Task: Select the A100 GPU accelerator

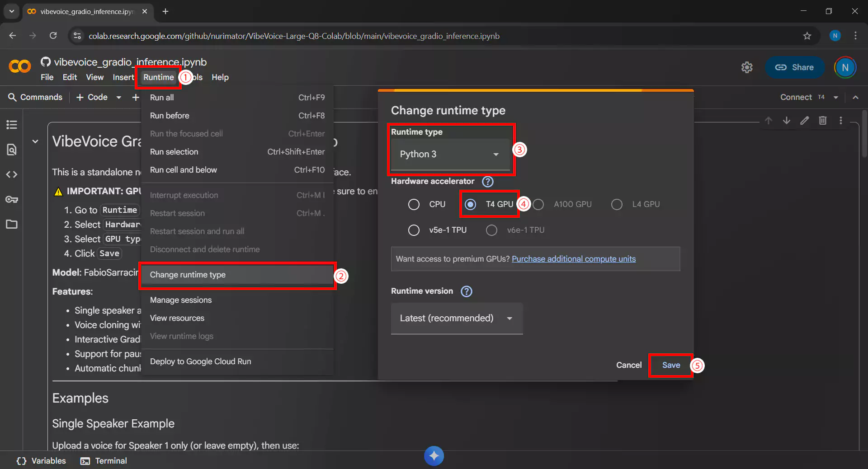Action: (x=538, y=204)
